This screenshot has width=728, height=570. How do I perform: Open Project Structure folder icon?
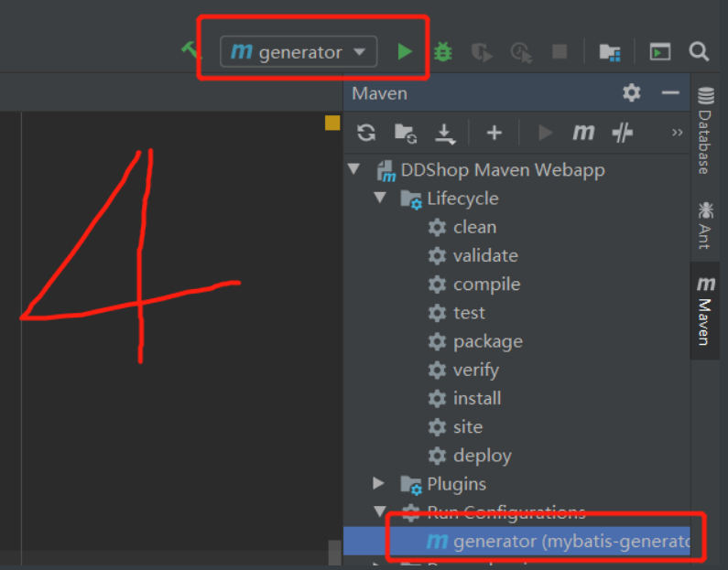[x=610, y=52]
